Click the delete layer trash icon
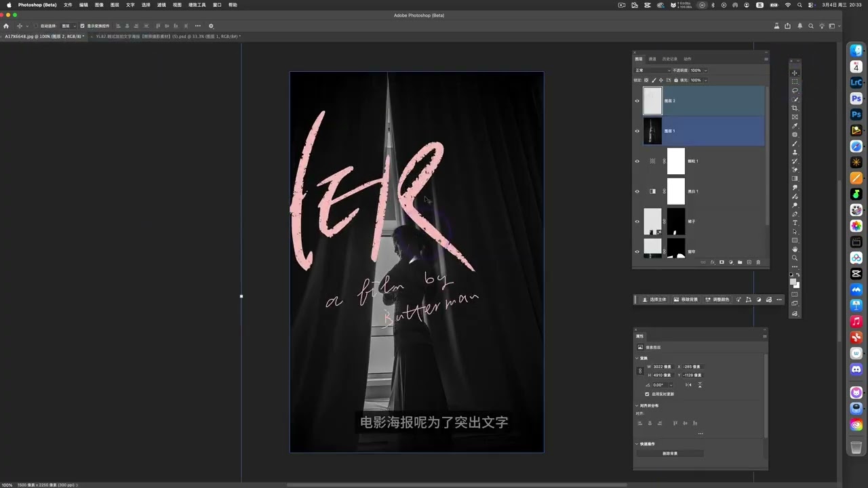The height and width of the screenshot is (488, 868). coord(758,262)
